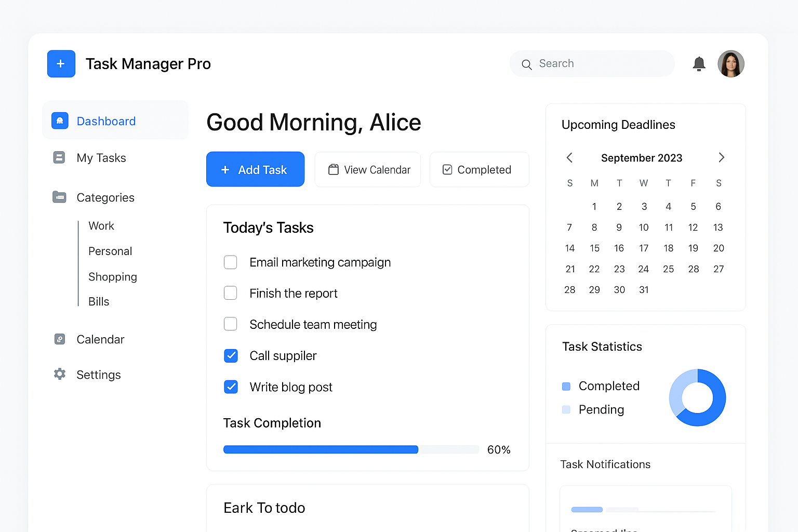Click the Add Task button
798x532 pixels.
tap(255, 169)
